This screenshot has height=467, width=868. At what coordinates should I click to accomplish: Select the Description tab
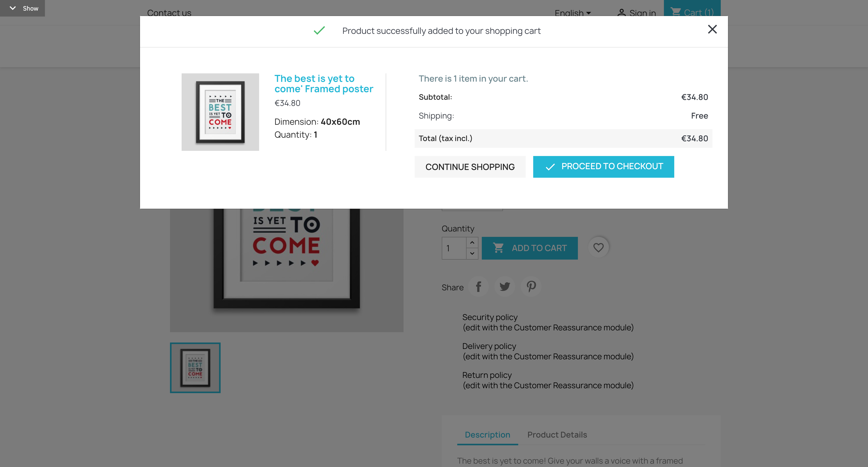coord(487,435)
